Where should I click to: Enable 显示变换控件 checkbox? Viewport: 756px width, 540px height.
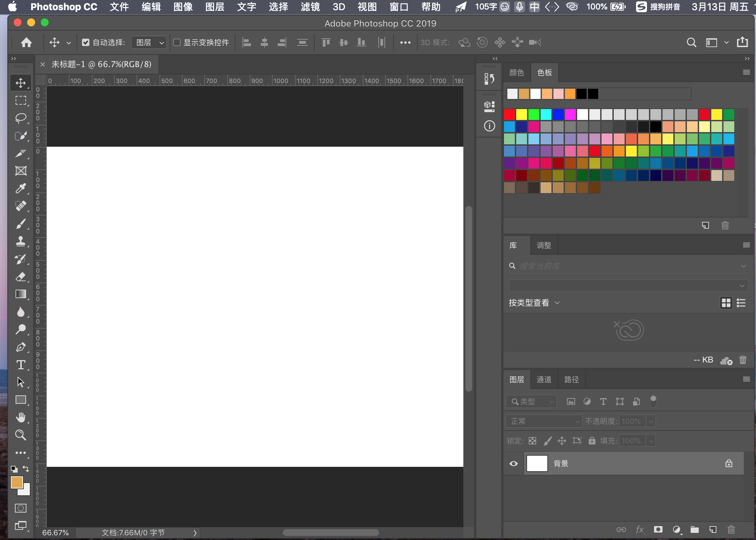click(x=177, y=42)
